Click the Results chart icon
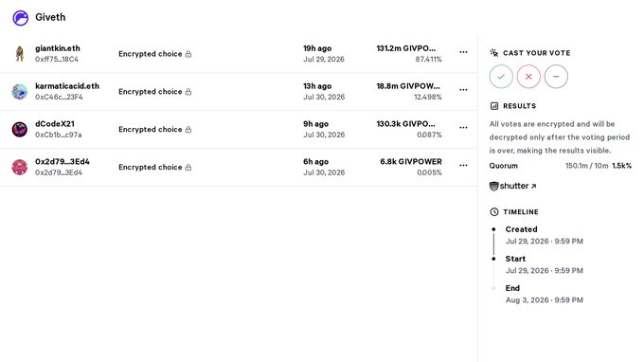Screen dimensions: 644x362 tap(494, 106)
